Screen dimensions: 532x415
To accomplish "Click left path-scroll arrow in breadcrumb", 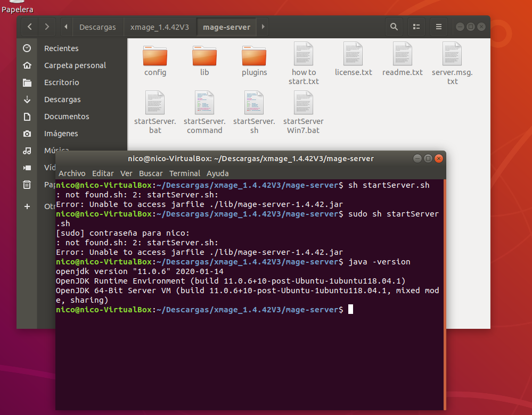I will point(66,27).
